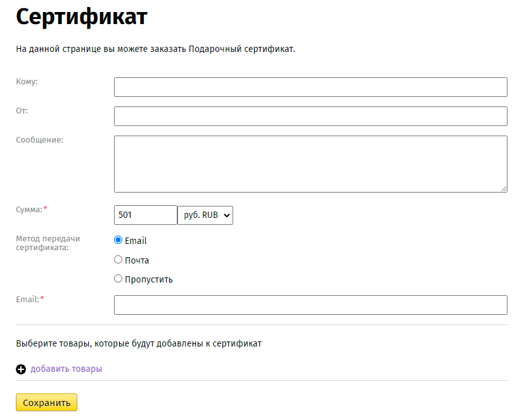Screen dimensions: 517x420
Task: Click the Email: field label
Action: coord(28,300)
